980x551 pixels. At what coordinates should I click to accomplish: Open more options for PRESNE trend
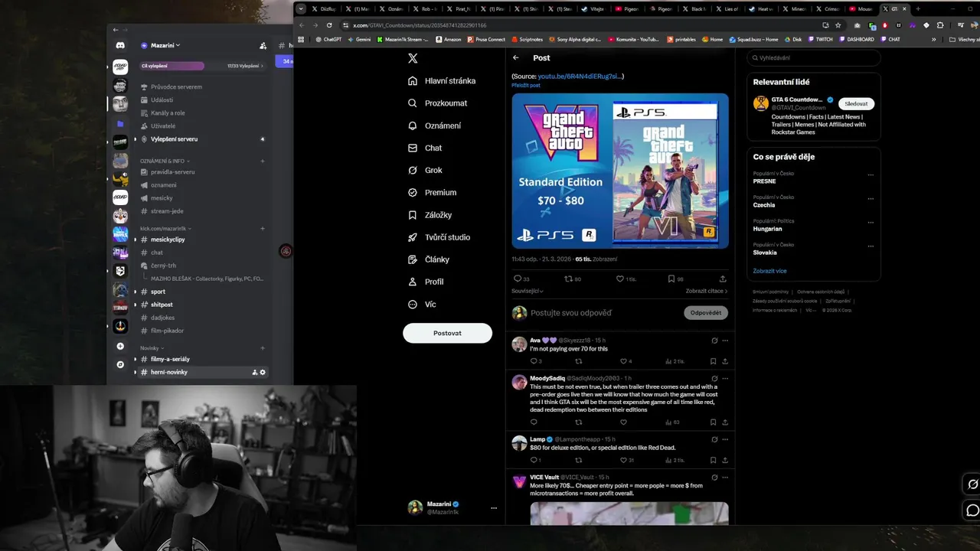871,175
